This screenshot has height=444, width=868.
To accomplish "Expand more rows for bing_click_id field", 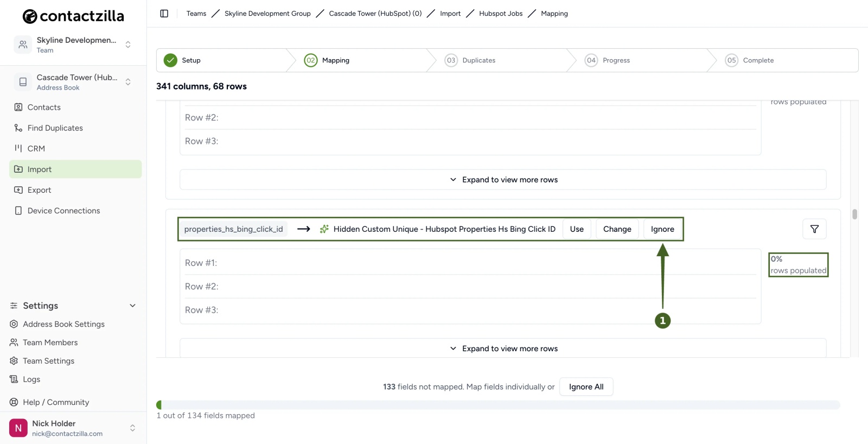I will [x=503, y=348].
